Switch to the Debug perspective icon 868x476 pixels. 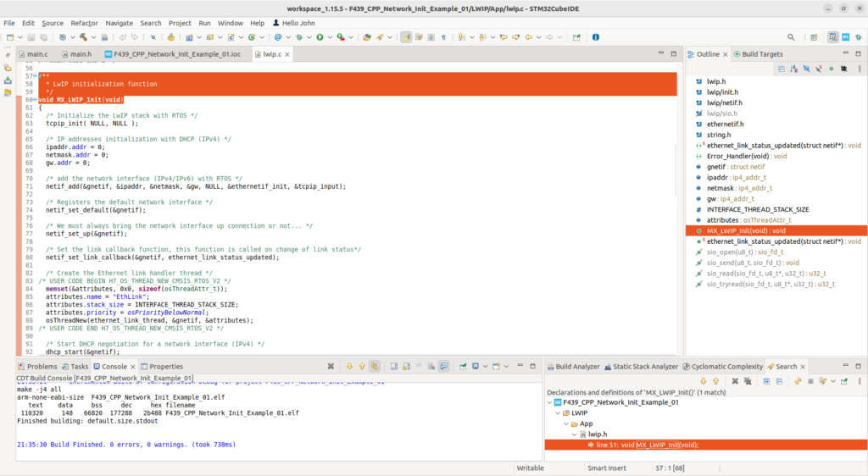[859, 37]
